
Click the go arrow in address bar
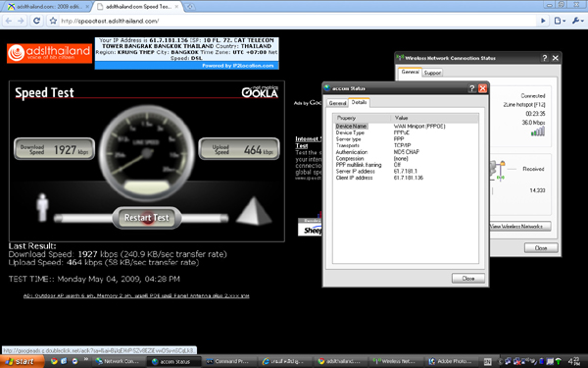tap(543, 21)
